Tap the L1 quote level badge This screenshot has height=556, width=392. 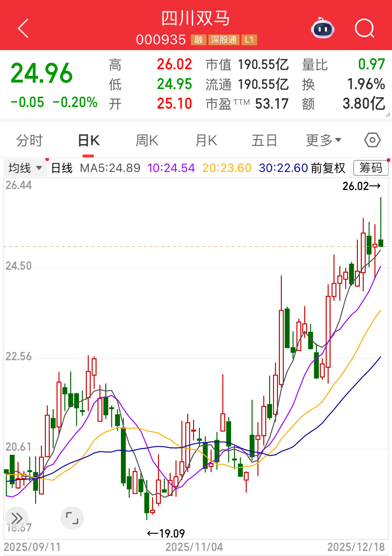(x=249, y=40)
